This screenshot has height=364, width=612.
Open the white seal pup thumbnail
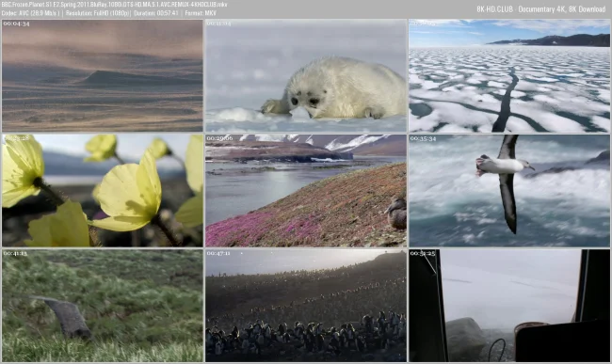pos(306,75)
